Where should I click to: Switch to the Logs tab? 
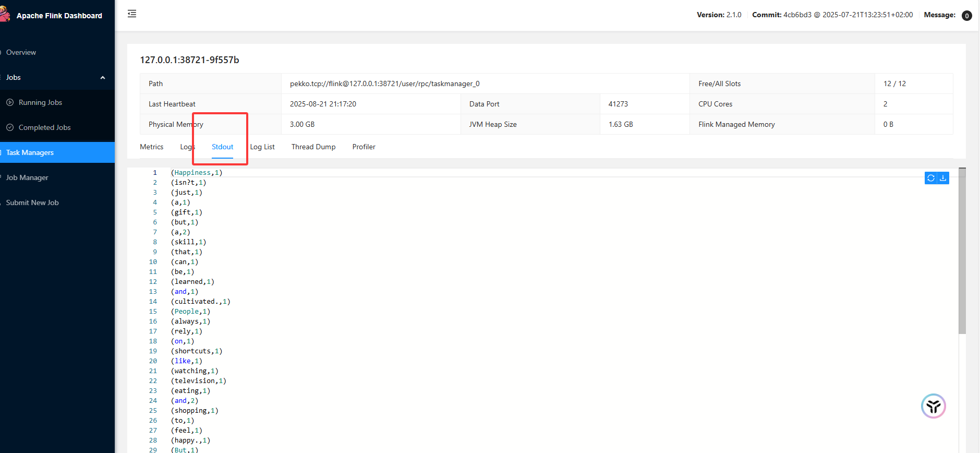(x=187, y=147)
